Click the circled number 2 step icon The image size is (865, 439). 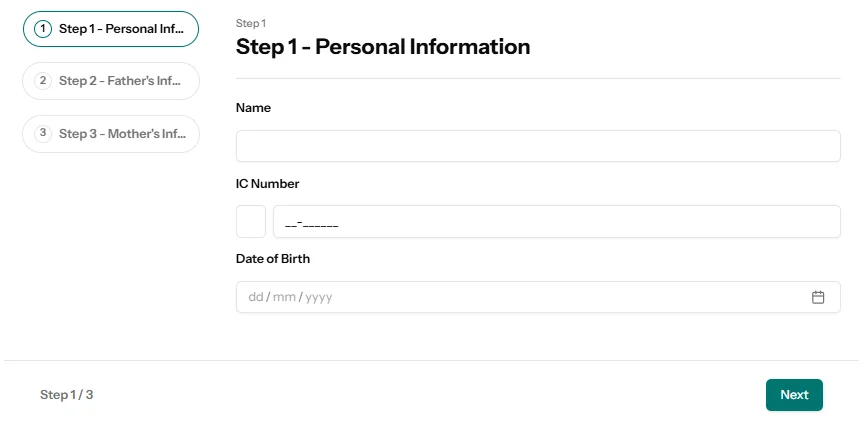(x=43, y=81)
